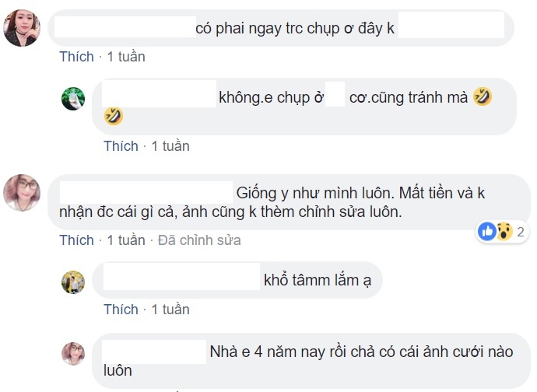Open the avatar beside 'khổ tâmm lắm ạ'

73,282
